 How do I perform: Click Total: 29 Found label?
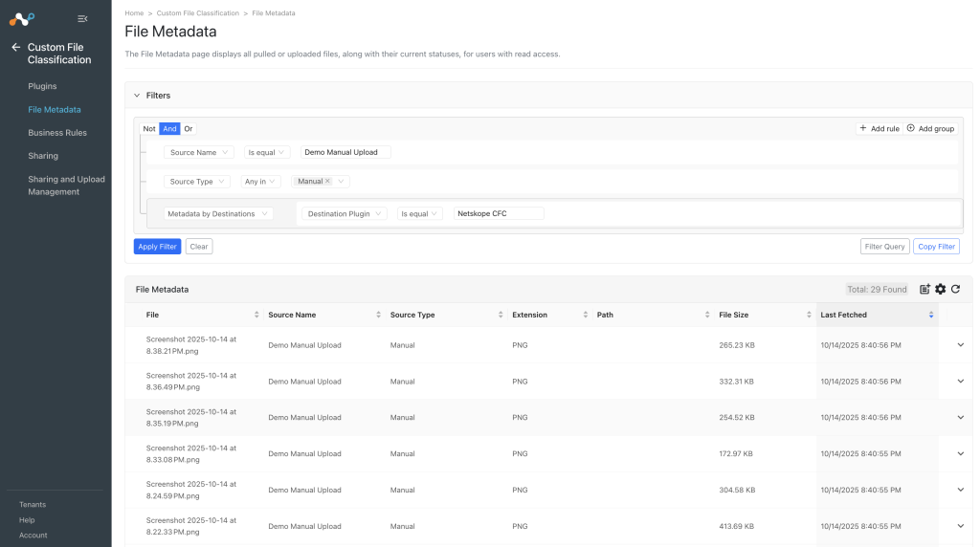click(877, 290)
